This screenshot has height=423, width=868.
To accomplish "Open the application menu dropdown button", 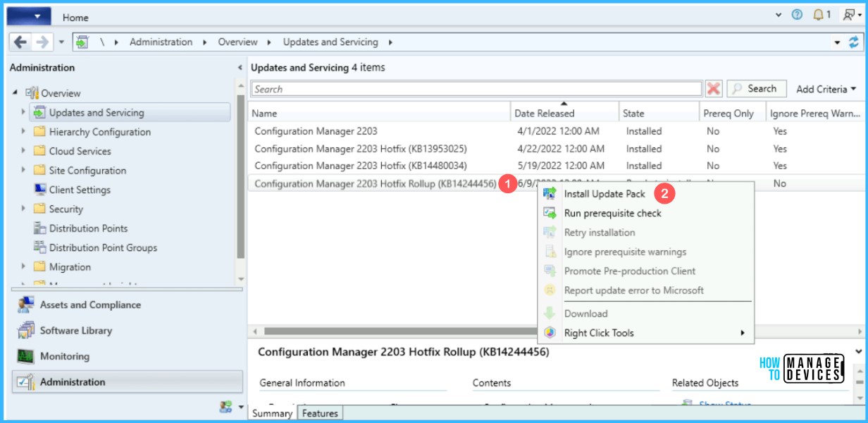I will tap(28, 16).
